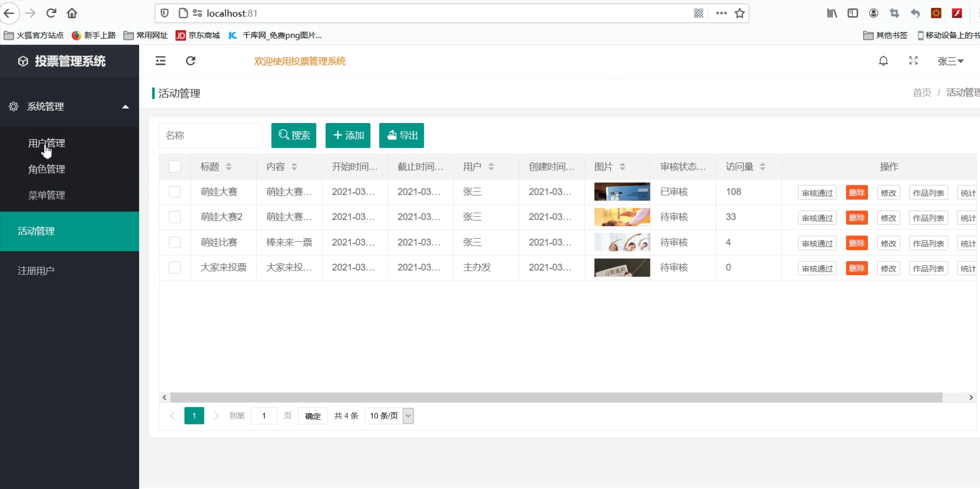Open the 萌娃大赛 row thumbnail image
980x489 pixels.
click(x=622, y=192)
